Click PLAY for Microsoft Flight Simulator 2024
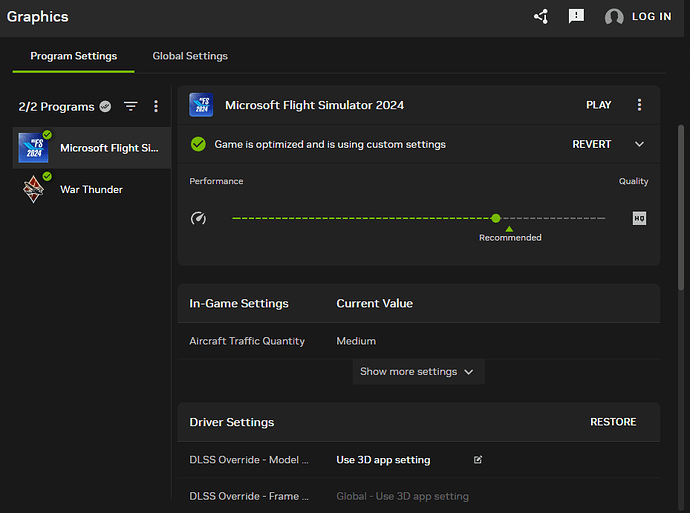The height and width of the screenshot is (513, 690). (x=598, y=105)
